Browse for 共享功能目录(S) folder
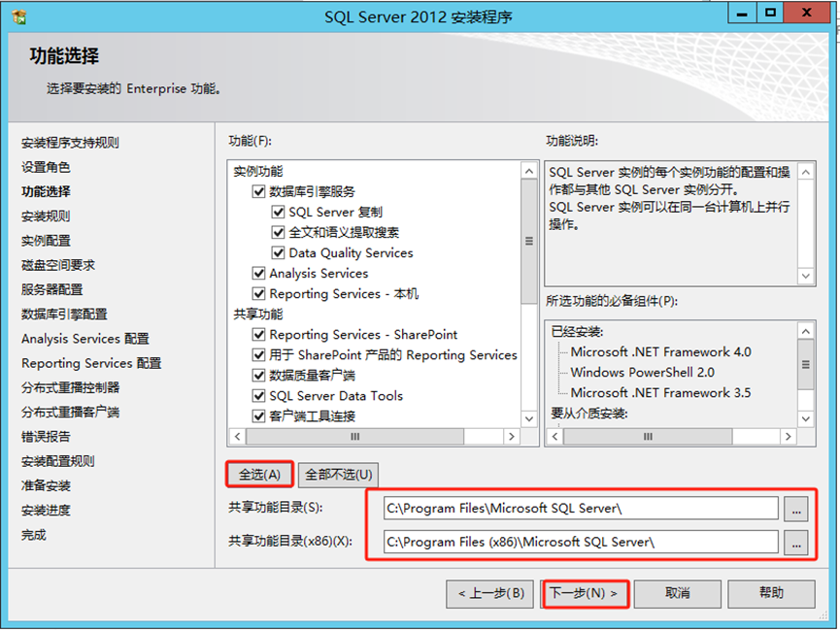Image resolution: width=840 pixels, height=630 pixels. pyautogui.click(x=796, y=509)
